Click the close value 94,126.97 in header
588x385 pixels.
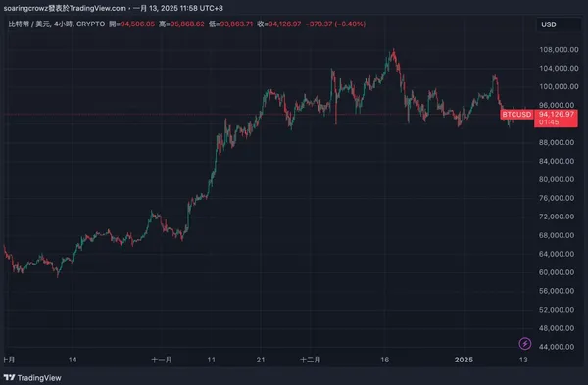tap(284, 24)
